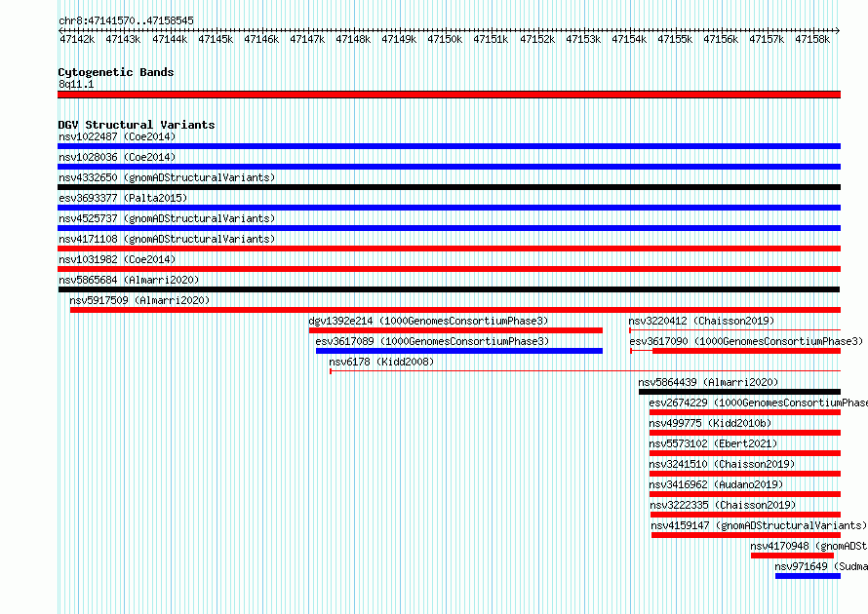Select the red bar under nsv5573102
The width and height of the screenshot is (868, 614).
745,453
